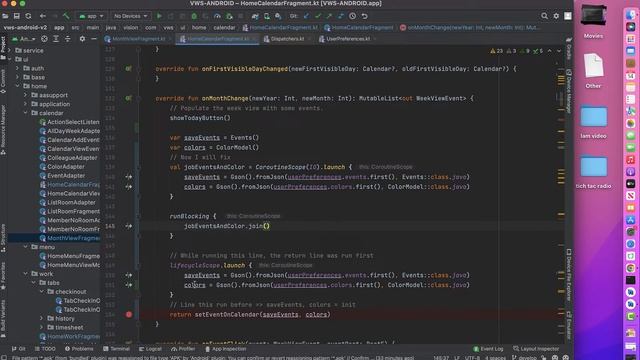
Task: Click the Git rollback undo arrow
Action: (x=364, y=16)
